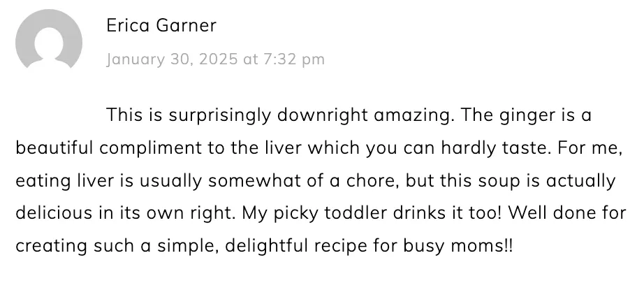
Task: Click the word "recipe" in last line
Action: pos(340,247)
